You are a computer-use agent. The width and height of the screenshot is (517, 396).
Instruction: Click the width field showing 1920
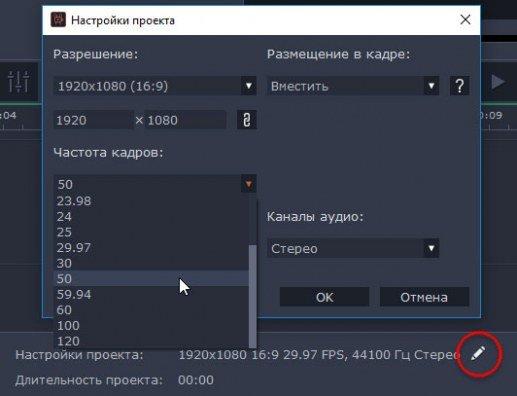[x=93, y=120]
